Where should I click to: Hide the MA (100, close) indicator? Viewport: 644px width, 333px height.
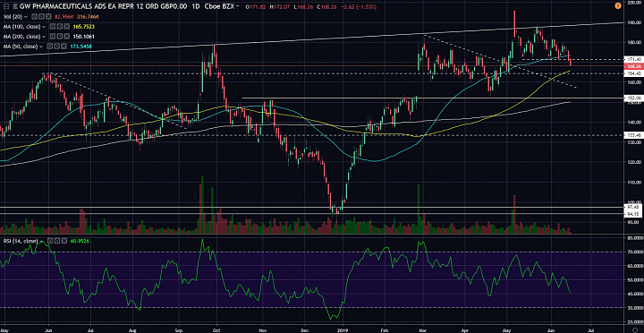(53, 26)
